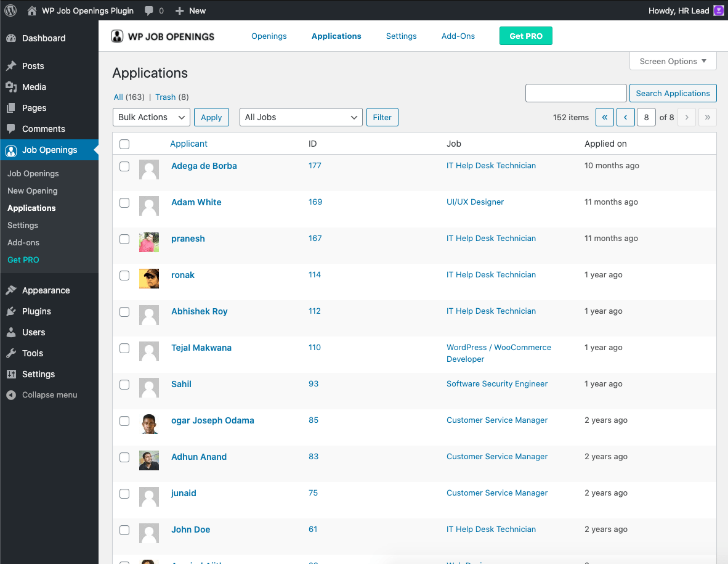Click the Job Openings sidebar icon
The image size is (728, 564).
point(11,150)
